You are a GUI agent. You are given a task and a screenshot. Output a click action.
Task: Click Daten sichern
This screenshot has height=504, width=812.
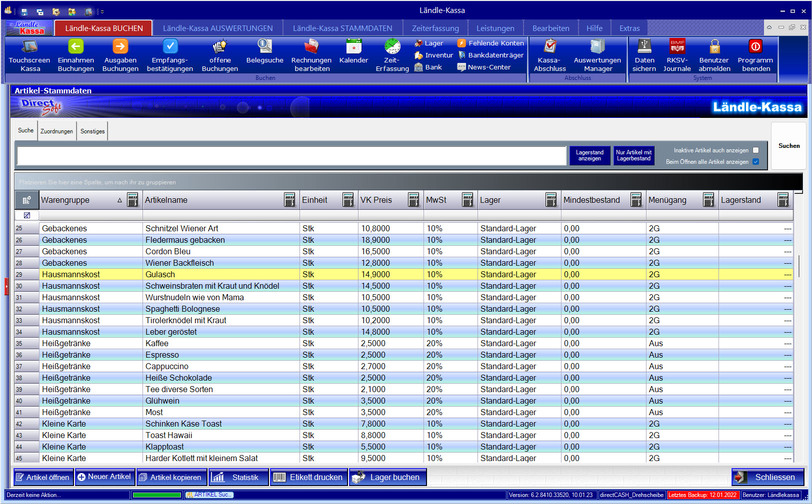pos(644,55)
